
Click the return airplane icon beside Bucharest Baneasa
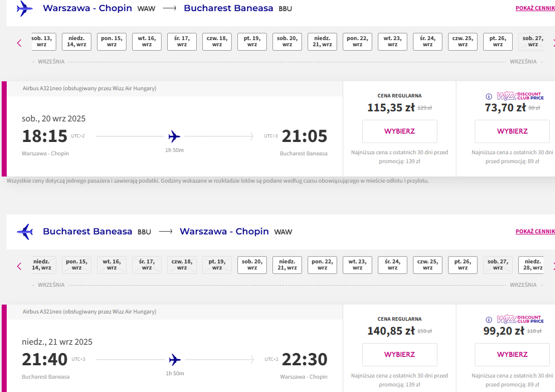[25, 232]
